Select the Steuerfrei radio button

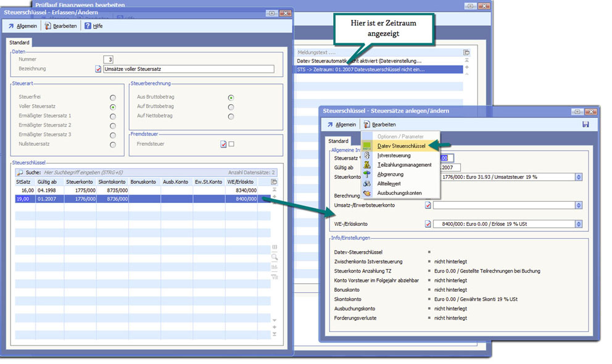(x=112, y=97)
